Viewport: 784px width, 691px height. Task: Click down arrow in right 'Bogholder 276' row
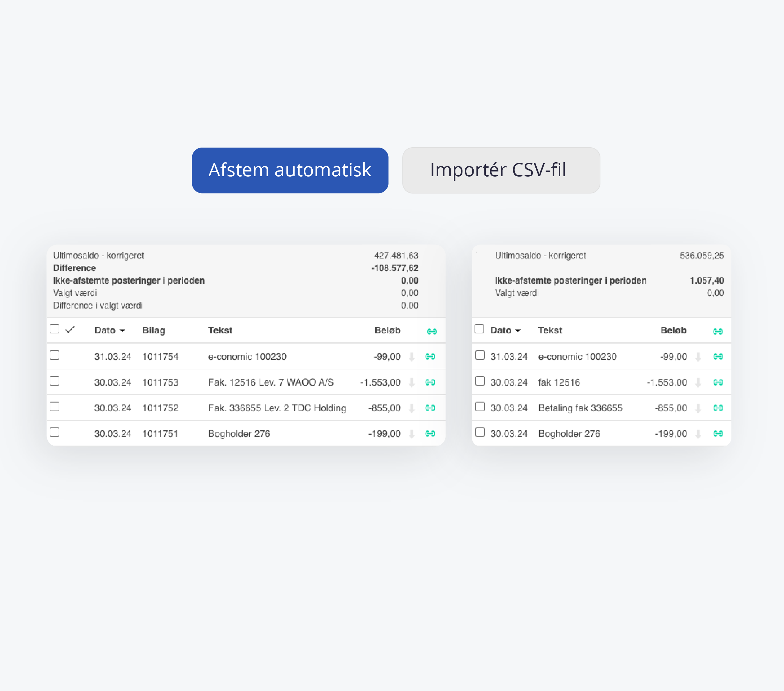pos(699,434)
